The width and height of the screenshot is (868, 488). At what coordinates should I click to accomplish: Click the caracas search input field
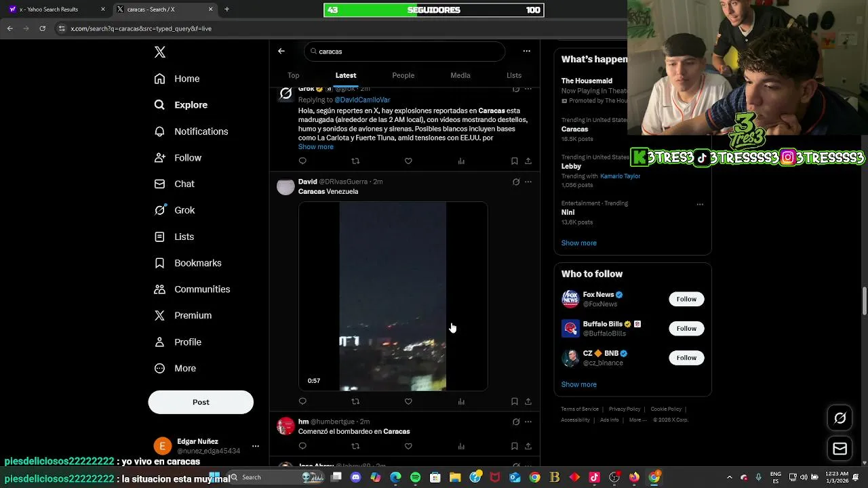point(405,52)
